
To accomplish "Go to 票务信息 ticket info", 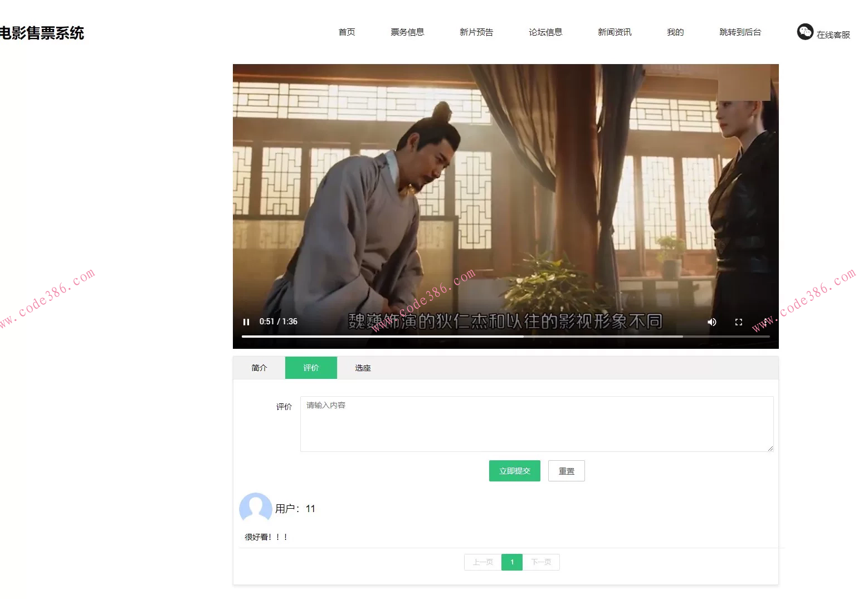I will pos(407,32).
